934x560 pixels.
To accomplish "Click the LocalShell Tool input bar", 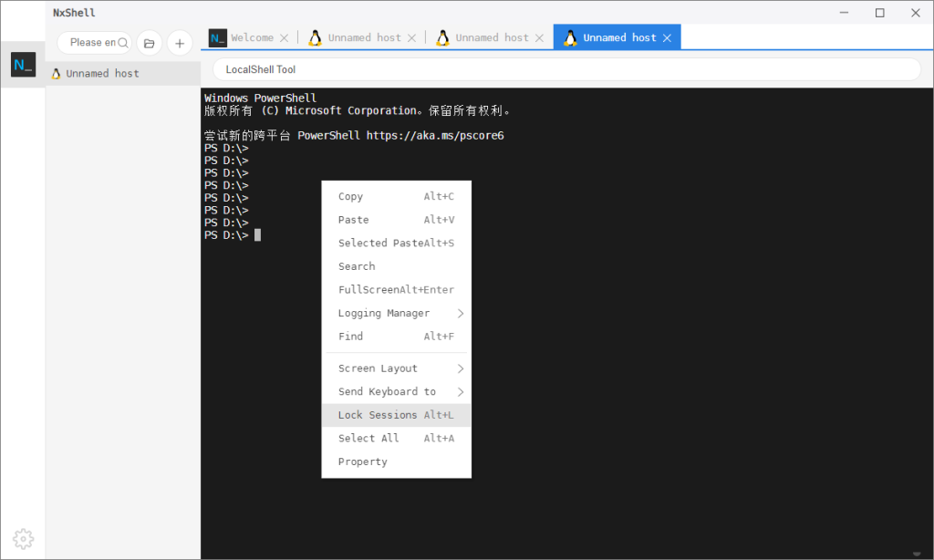I will pos(566,69).
